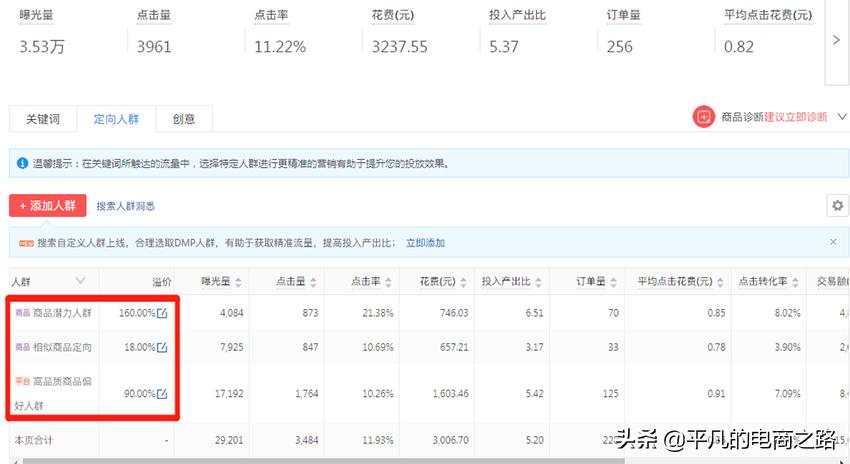This screenshot has width=850, height=464.
Task: Open the 搜索人群洞悉 link
Action: pos(126,206)
